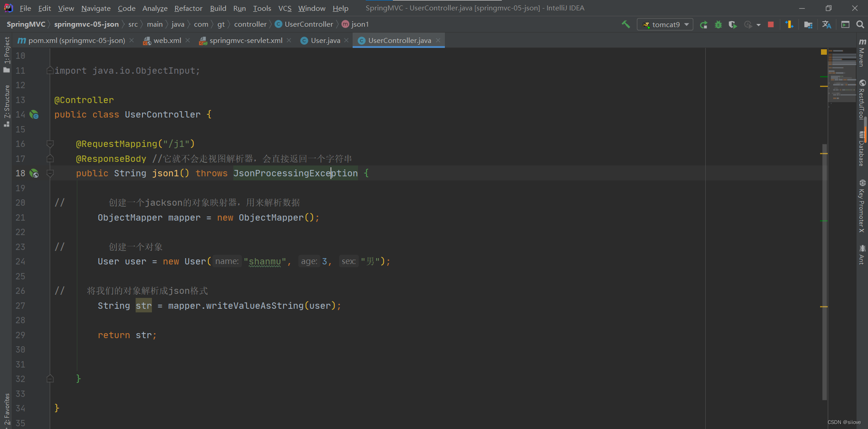The image size is (868, 429).
Task: Click controller in the breadcrumb bar
Action: click(x=250, y=24)
